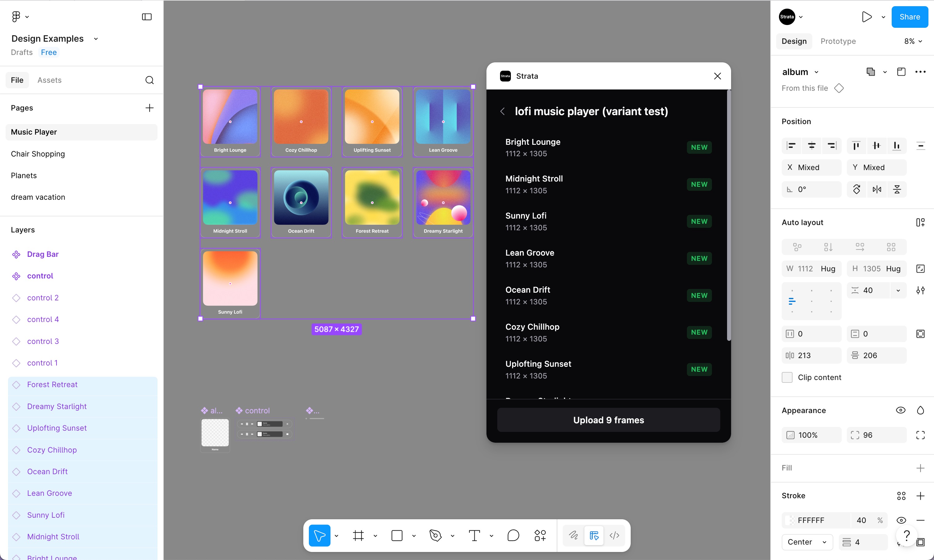Open the zoom 8% dropdown
This screenshot has width=934, height=560.
pos(914,41)
